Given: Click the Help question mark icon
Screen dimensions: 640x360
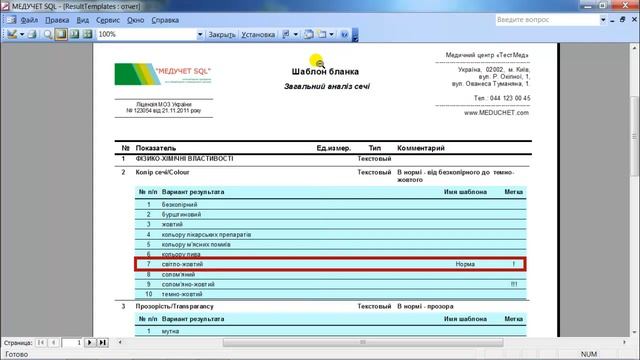Looking at the screenshot, I should (x=344, y=35).
